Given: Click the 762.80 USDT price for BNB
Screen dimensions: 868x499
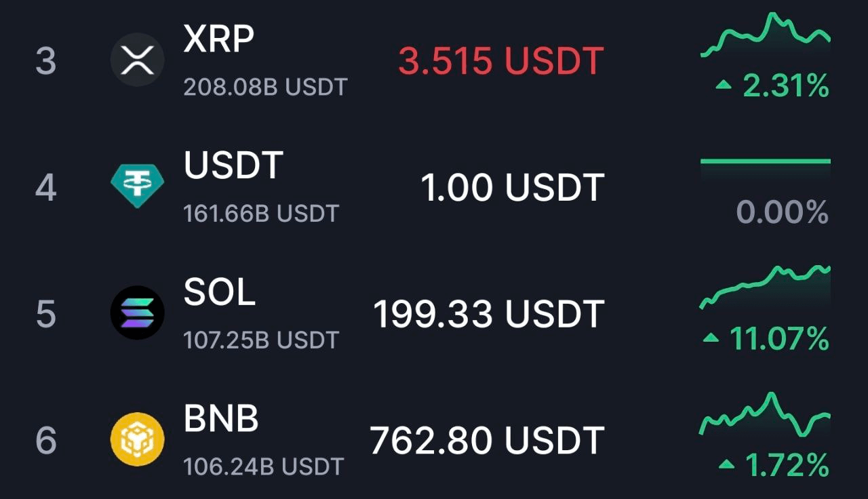Looking at the screenshot, I should tap(487, 441).
